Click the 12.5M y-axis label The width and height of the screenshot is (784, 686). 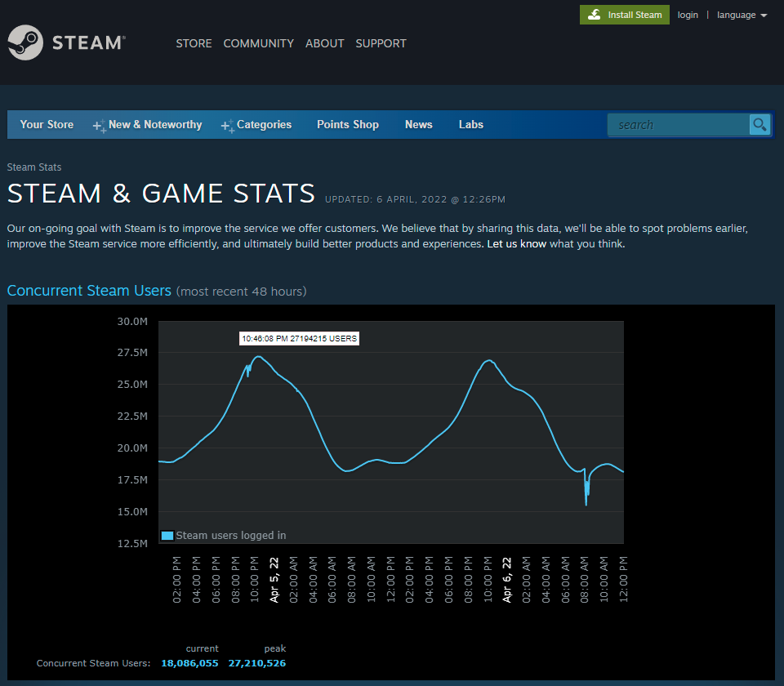(x=132, y=544)
